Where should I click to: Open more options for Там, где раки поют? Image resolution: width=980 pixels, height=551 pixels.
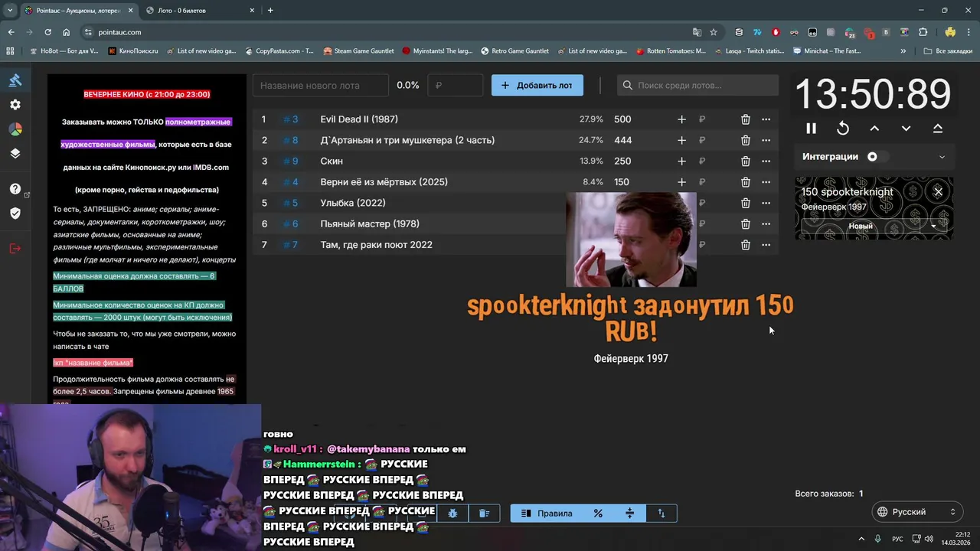coord(766,245)
